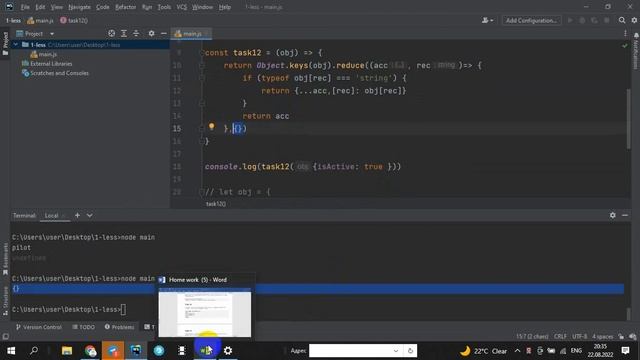Click Collapse All icon in Project panel
The height and width of the screenshot is (360, 640).
point(136,33)
